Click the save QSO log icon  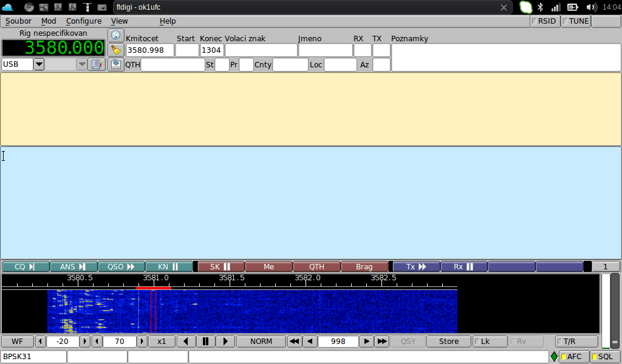point(116,64)
